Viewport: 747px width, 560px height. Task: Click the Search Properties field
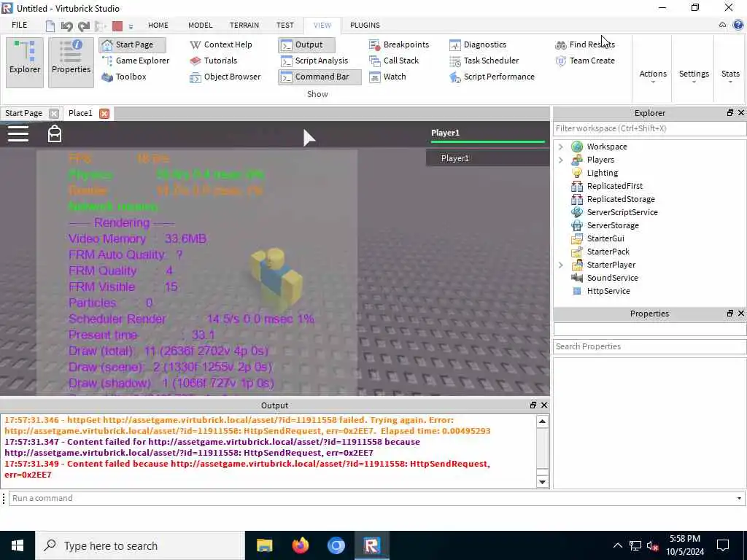click(649, 346)
